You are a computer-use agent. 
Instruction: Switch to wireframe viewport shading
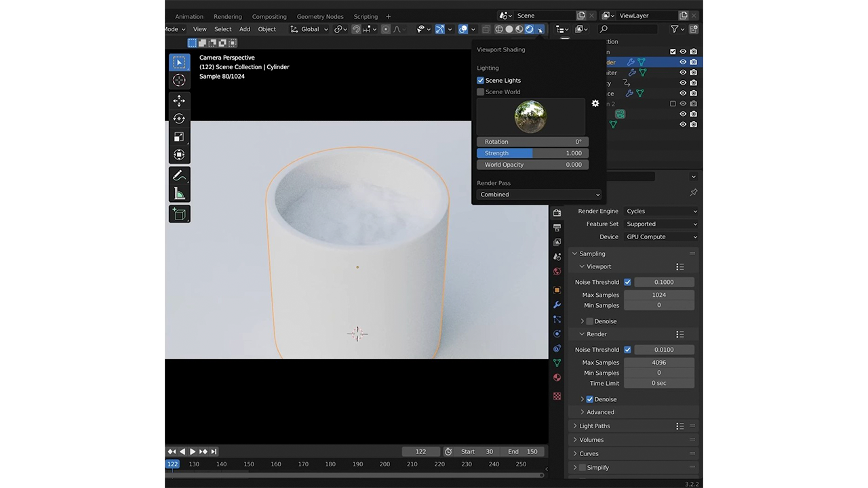(499, 29)
